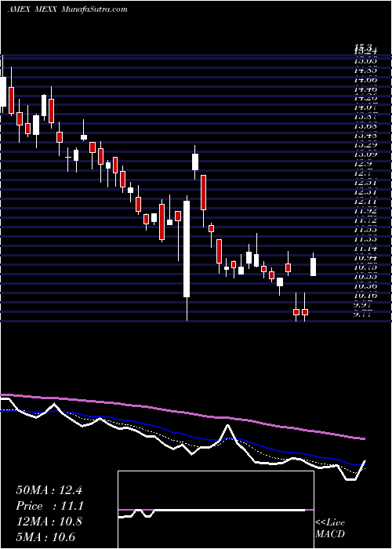Click inside the MACD inset chart box
The image size is (392, 549).
pos(216,510)
